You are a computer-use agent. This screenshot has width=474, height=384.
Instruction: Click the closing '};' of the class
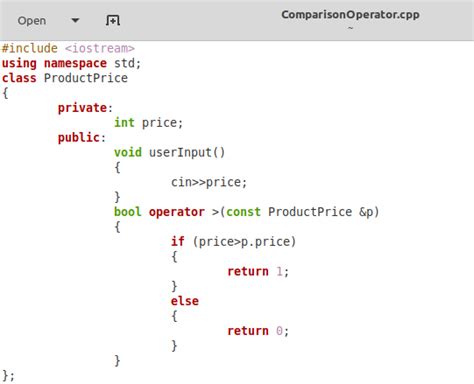pos(8,376)
